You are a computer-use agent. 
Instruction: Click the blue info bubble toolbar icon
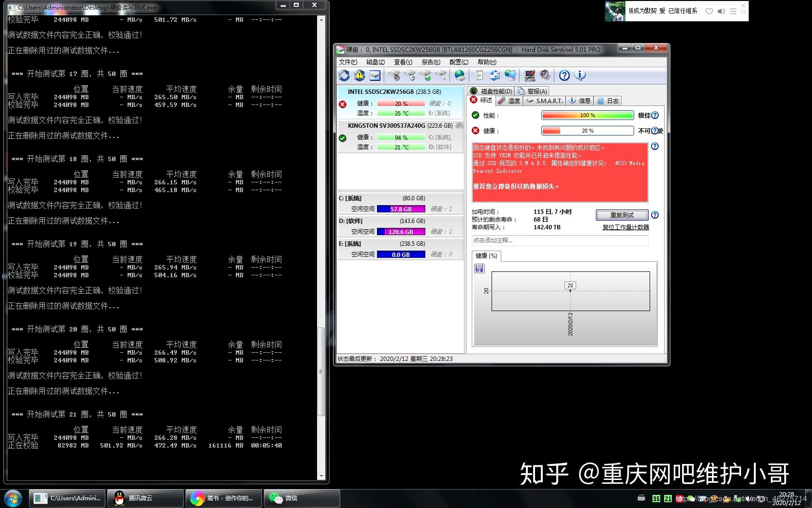click(580, 75)
